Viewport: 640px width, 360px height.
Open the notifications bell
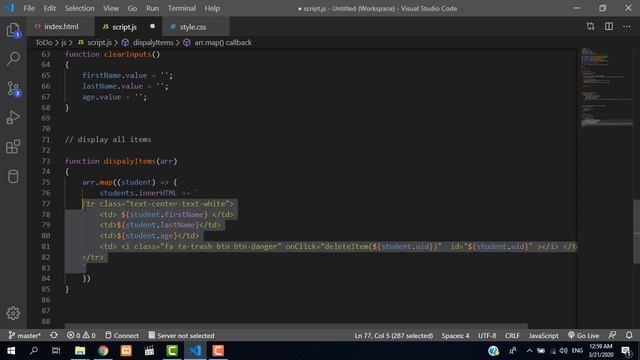pos(629,336)
